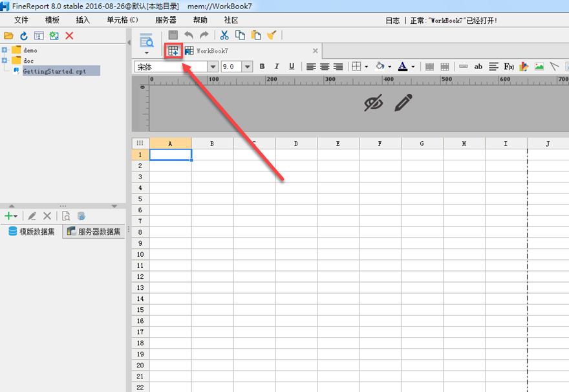
Task: Expand the doc folder
Action: (5, 60)
